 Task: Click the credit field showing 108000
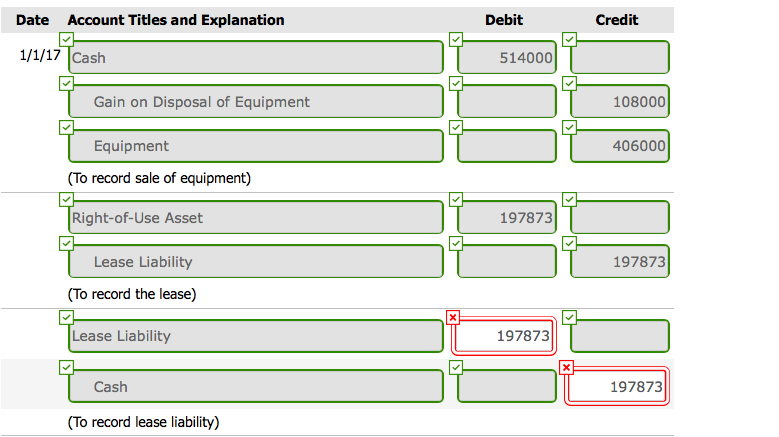[620, 101]
